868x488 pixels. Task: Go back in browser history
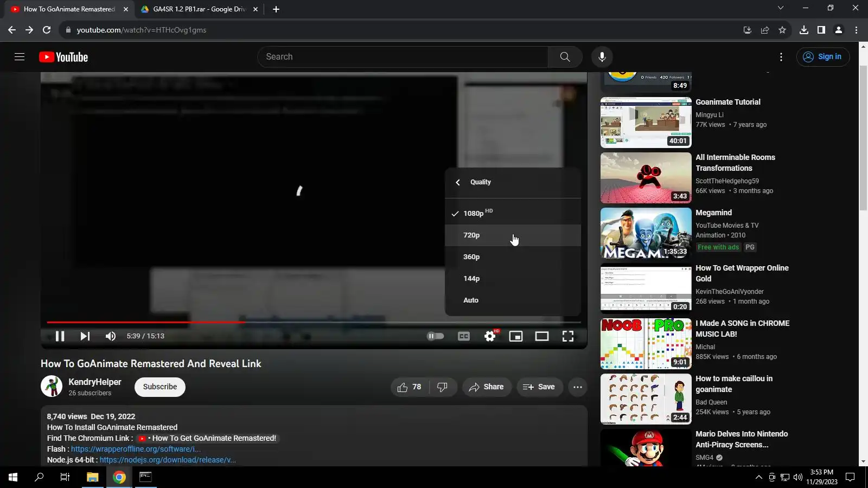12,30
